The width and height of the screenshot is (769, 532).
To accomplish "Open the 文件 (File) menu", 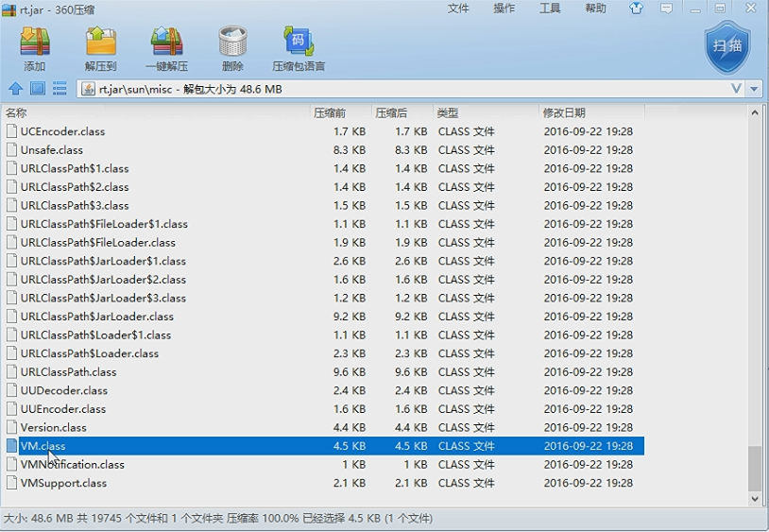I will coord(458,9).
